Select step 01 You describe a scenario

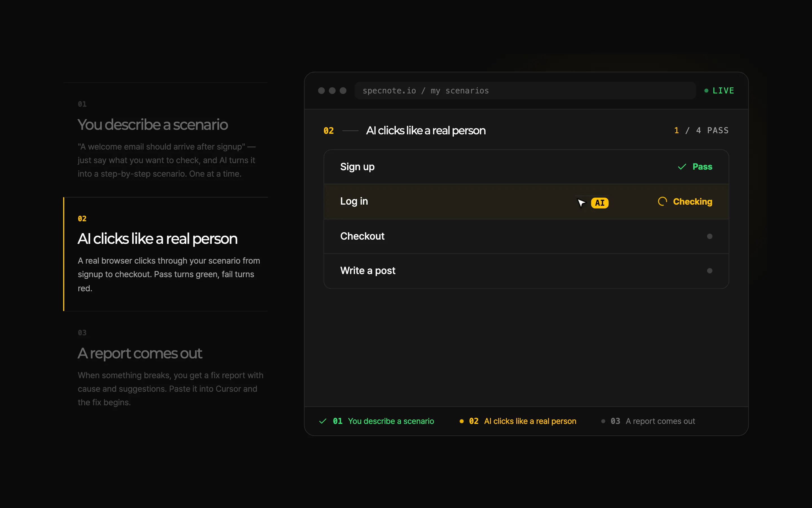click(x=166, y=140)
